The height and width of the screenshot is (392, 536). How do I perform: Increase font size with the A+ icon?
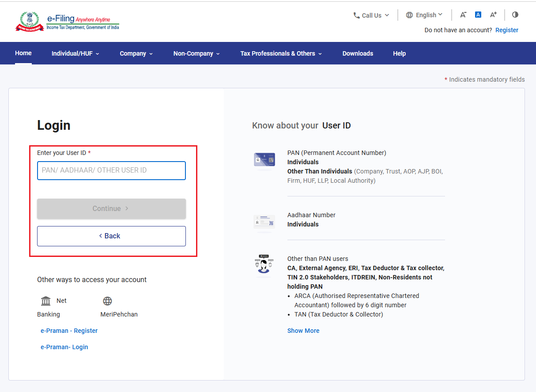point(493,15)
